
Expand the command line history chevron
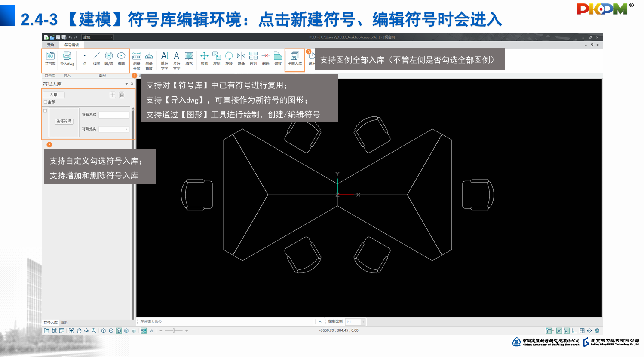point(320,322)
